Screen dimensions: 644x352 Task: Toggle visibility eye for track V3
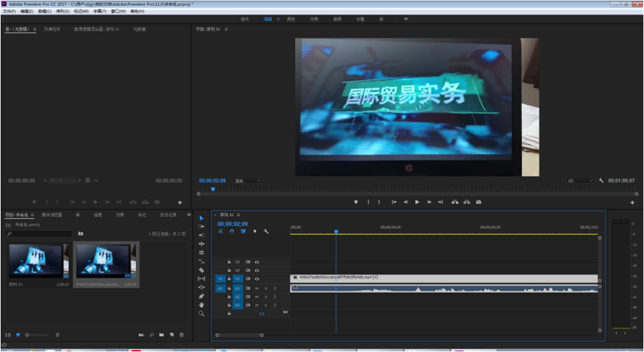tap(257, 262)
